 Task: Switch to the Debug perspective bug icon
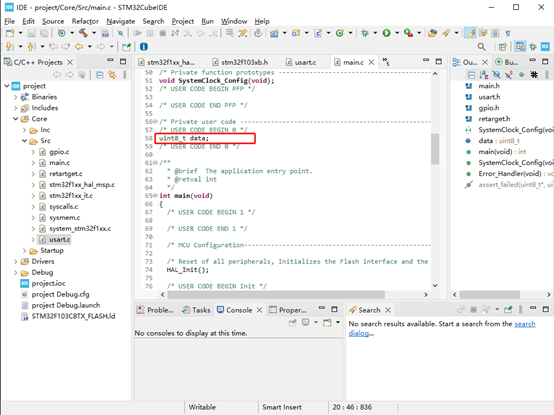pos(533,47)
